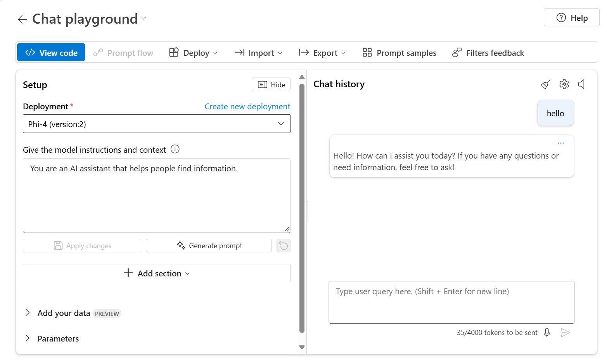
Task: Click the setup scrollbar up arrow
Action: pos(302,77)
